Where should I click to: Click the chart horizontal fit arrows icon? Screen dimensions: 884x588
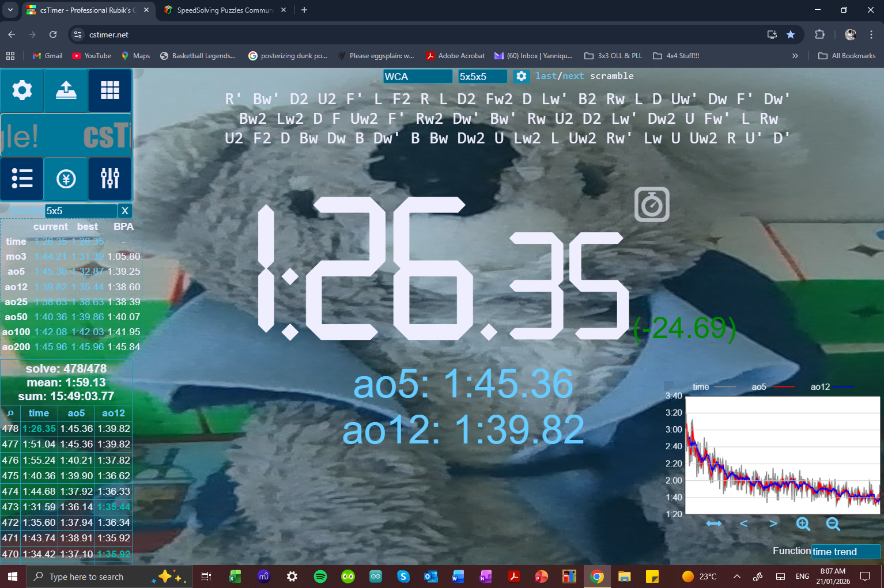714,523
